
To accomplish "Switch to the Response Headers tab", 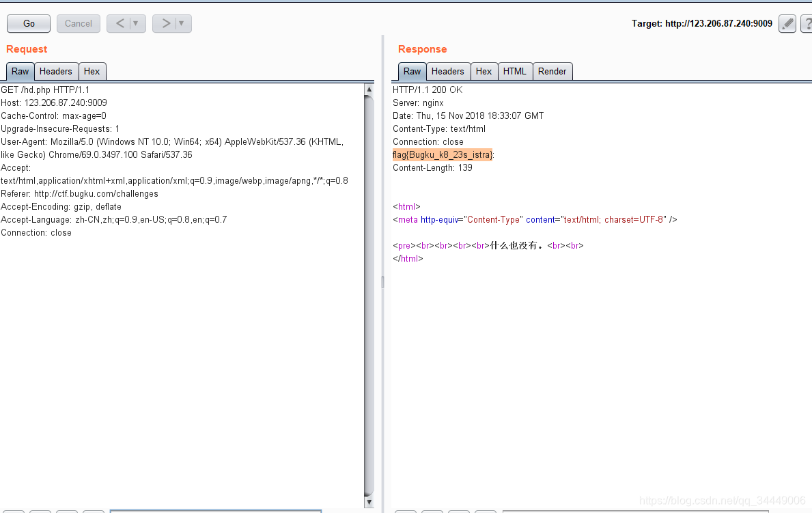I will point(448,72).
